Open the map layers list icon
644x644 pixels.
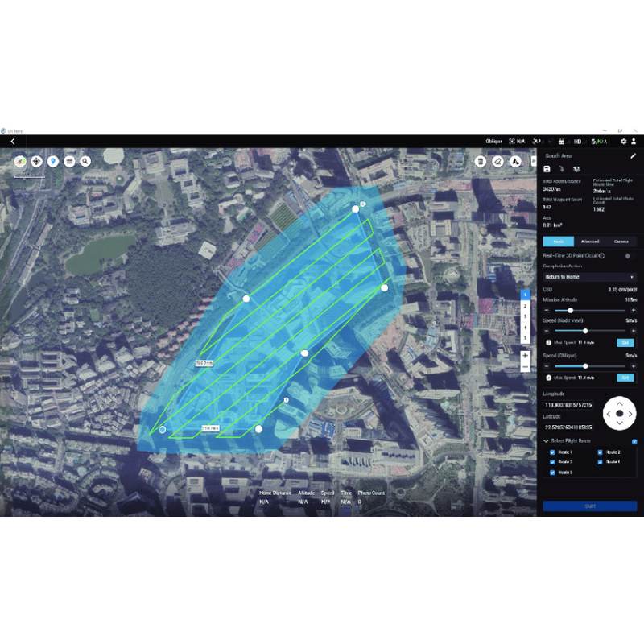pyautogui.click(x=70, y=161)
